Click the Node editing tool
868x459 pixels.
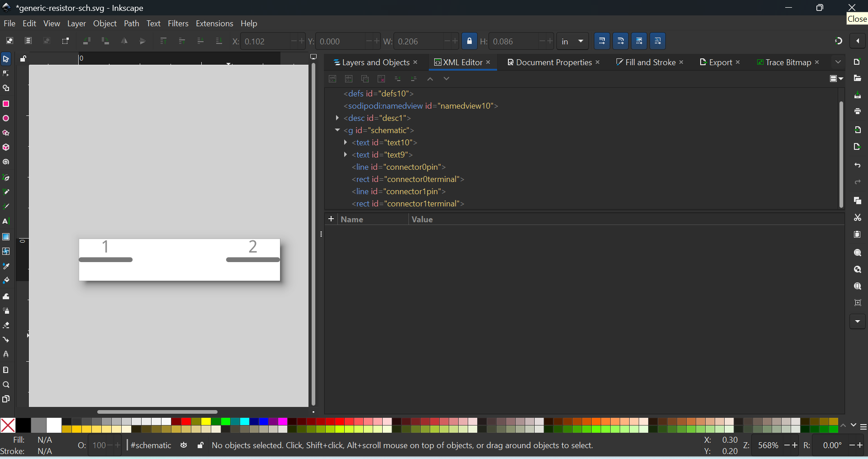[6, 73]
